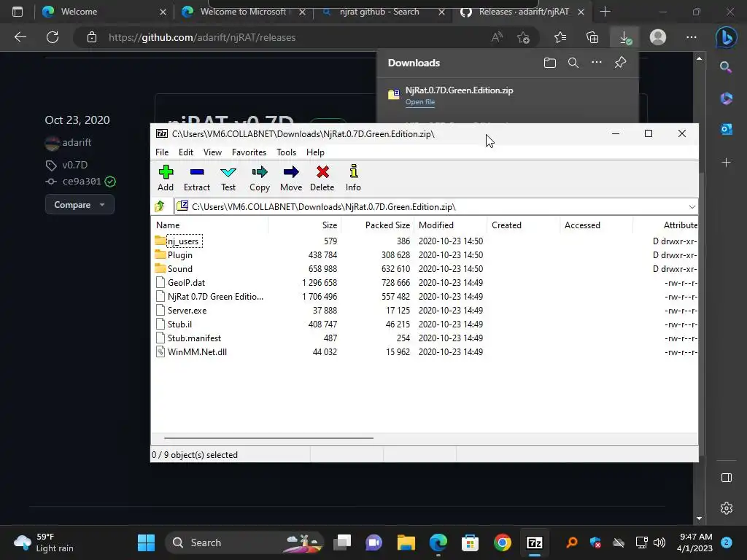Viewport: 747px width, 560px height.
Task: Refresh the GitHub releases page
Action: coord(53,37)
